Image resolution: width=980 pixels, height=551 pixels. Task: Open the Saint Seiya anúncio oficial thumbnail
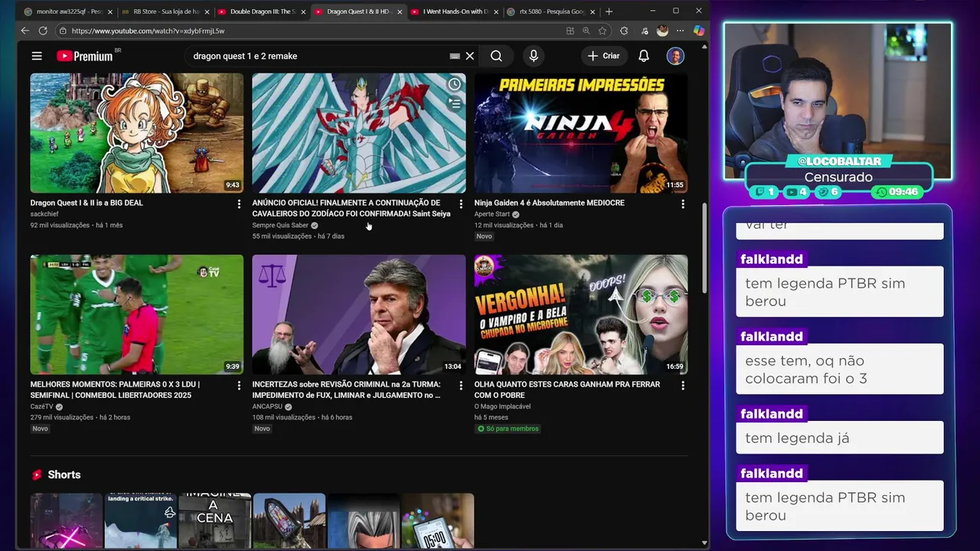359,132
